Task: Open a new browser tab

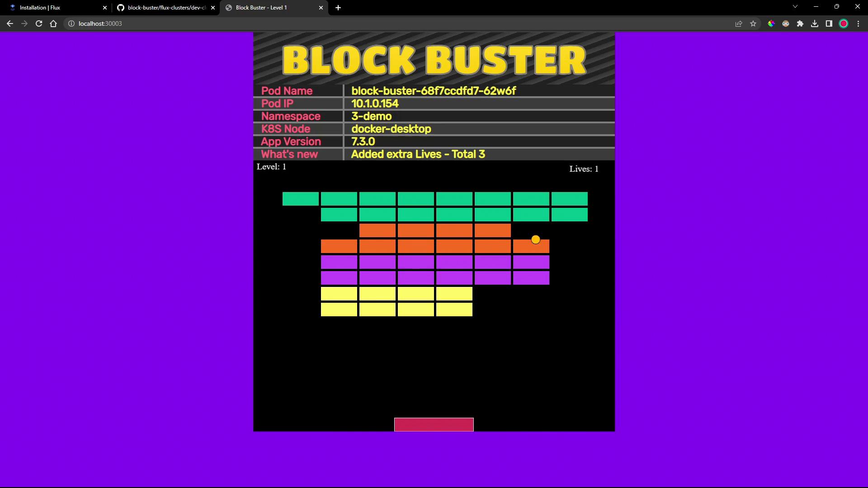Action: pyautogui.click(x=338, y=8)
